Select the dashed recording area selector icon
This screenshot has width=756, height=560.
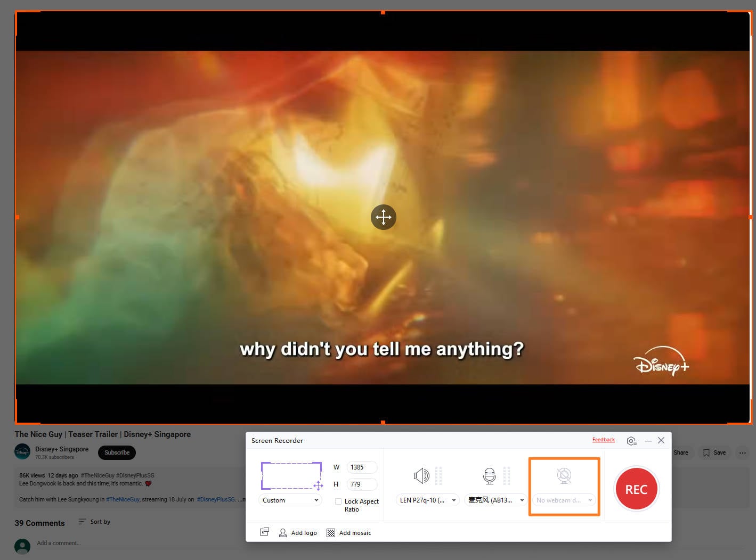pos(291,475)
